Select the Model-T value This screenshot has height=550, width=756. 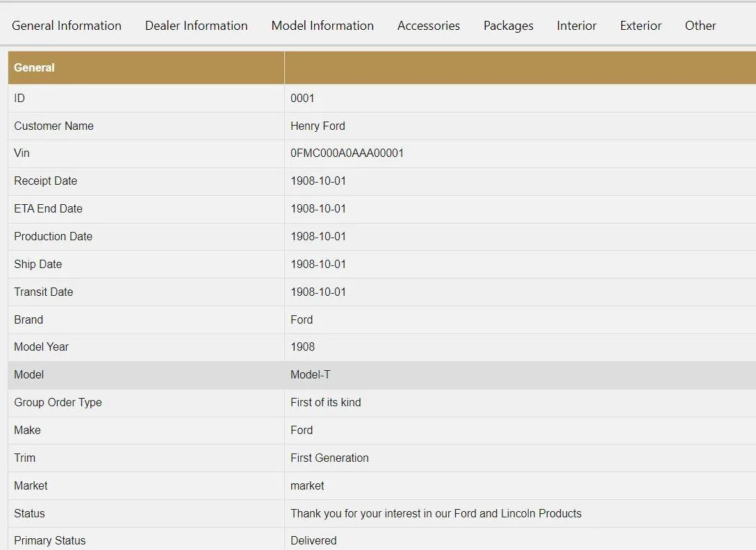(311, 375)
